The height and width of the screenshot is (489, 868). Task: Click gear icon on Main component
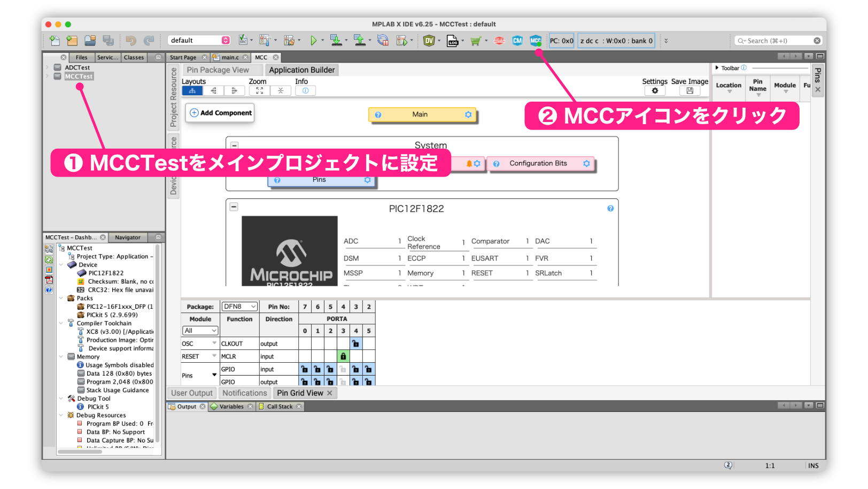pos(468,114)
